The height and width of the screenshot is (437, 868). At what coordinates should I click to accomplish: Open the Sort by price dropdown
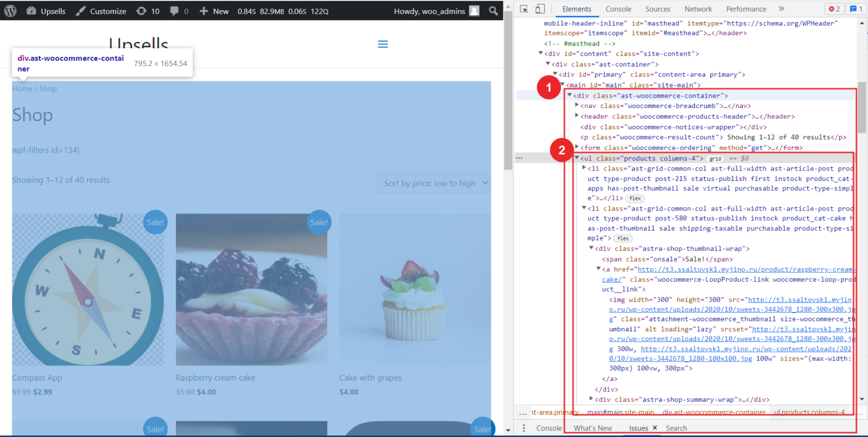[x=433, y=183]
